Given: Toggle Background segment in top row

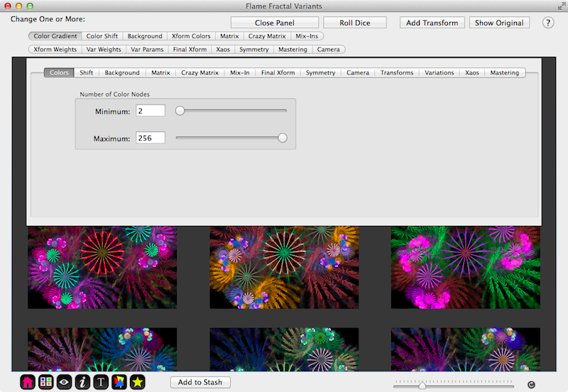Looking at the screenshot, I should click(145, 36).
